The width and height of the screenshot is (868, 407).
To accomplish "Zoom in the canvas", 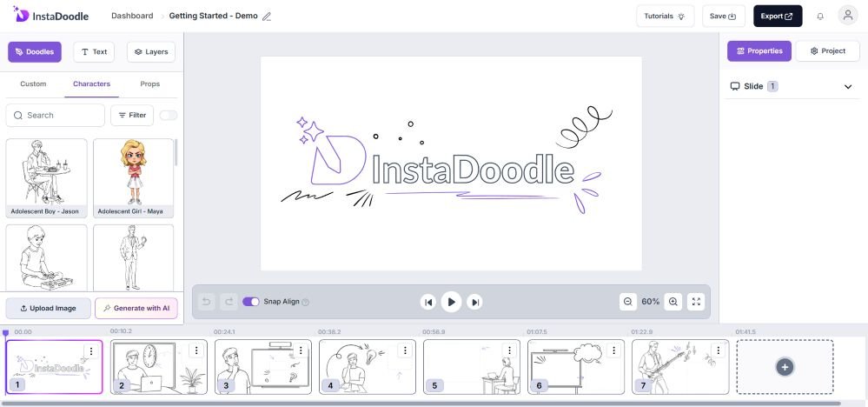I will (673, 302).
